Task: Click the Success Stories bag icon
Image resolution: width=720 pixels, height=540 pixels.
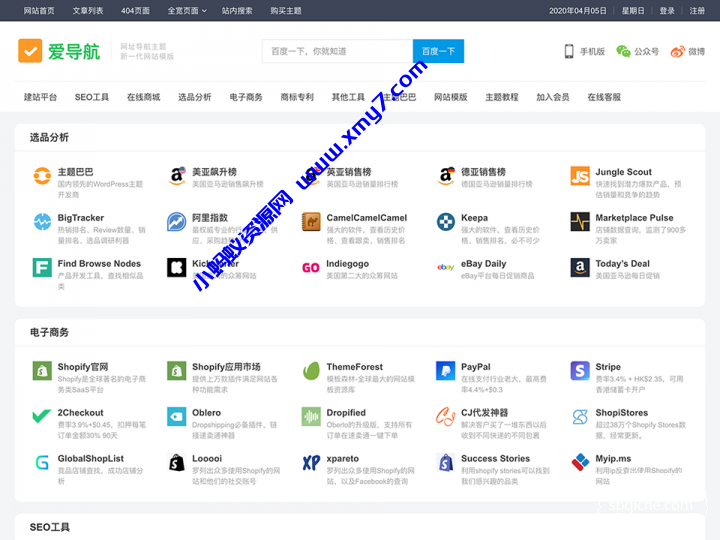Action: tap(446, 462)
